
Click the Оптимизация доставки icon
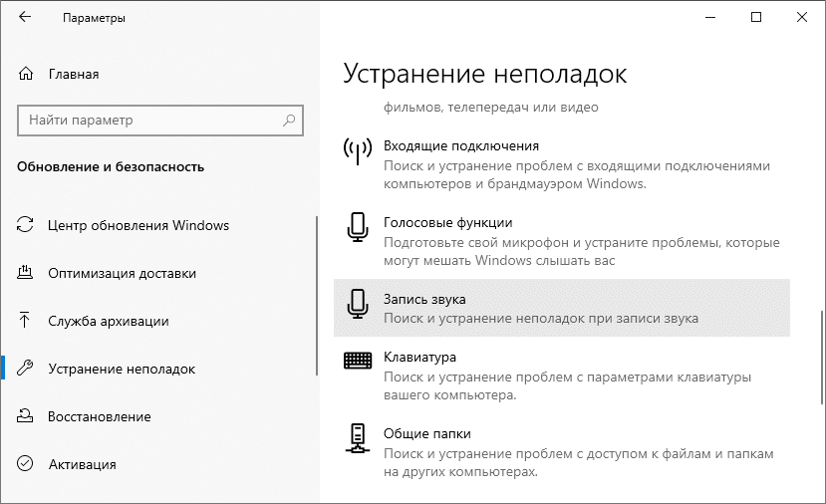[26, 273]
